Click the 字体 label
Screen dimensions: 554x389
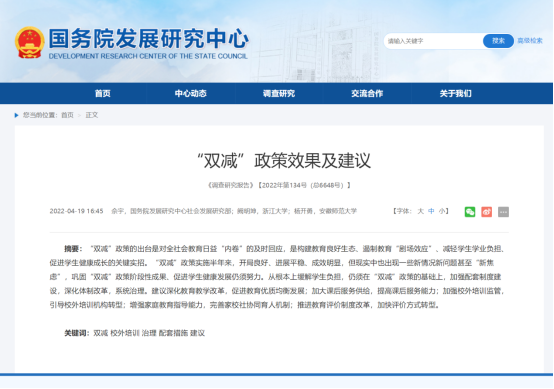tap(404, 211)
